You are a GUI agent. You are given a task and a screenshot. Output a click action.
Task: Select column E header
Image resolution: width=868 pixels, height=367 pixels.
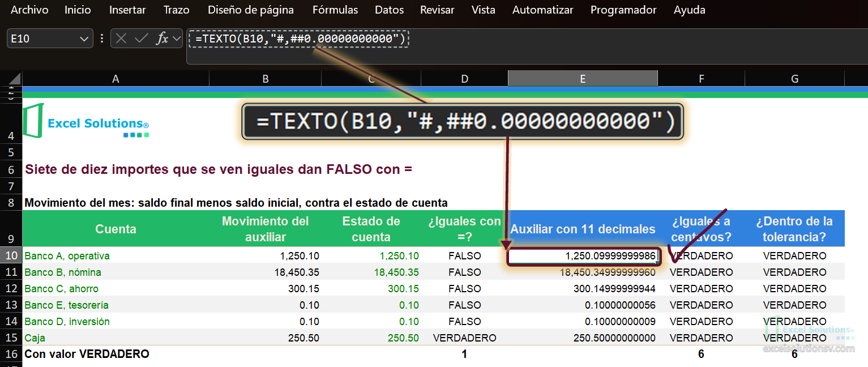tap(583, 79)
